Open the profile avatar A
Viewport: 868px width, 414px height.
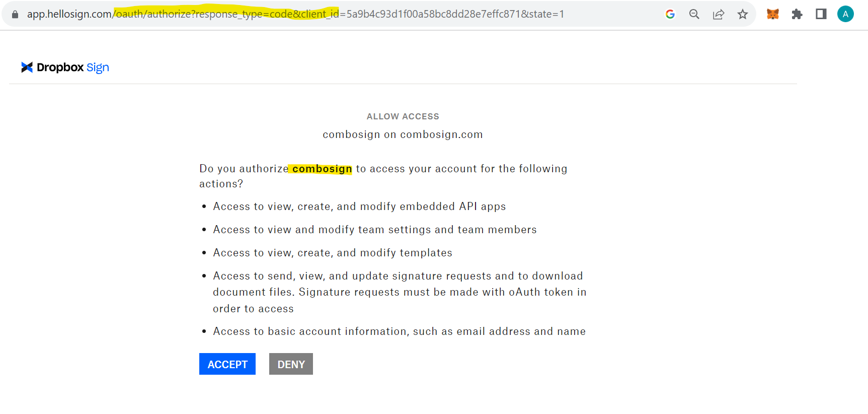(845, 14)
